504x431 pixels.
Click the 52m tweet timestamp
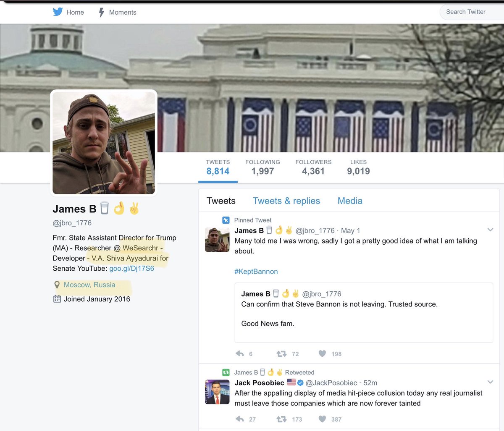370,383
